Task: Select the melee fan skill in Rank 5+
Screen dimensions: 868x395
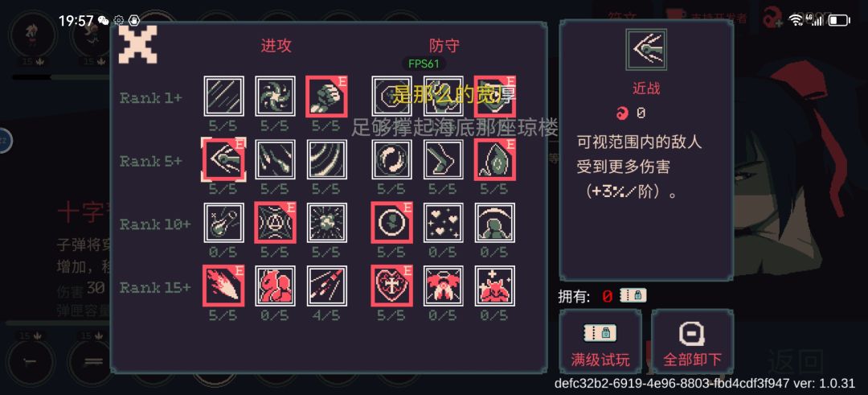Action: tap(223, 159)
